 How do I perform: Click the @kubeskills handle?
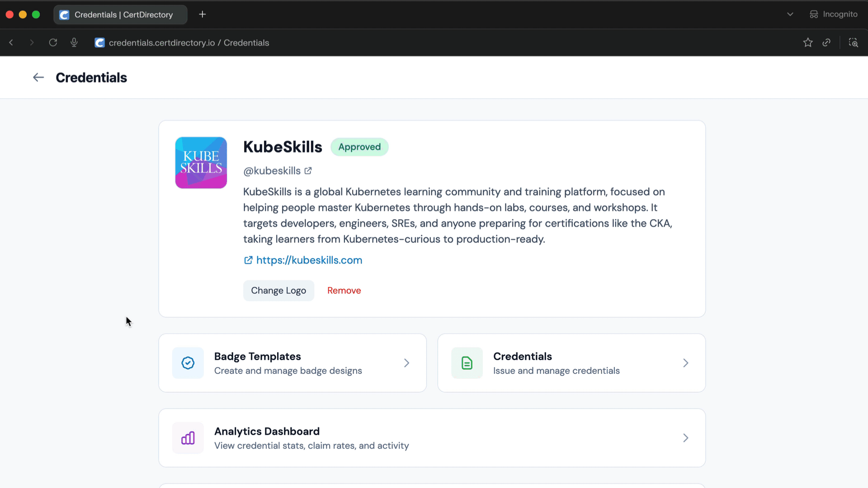coord(272,171)
